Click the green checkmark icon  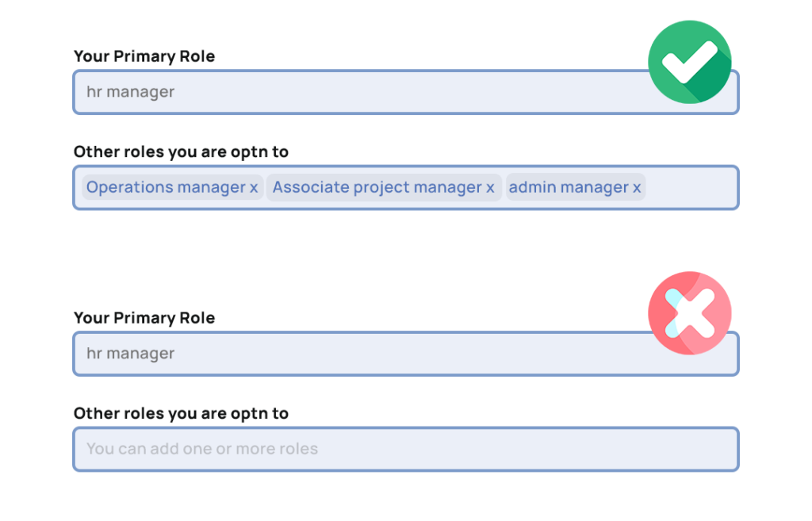click(x=689, y=62)
